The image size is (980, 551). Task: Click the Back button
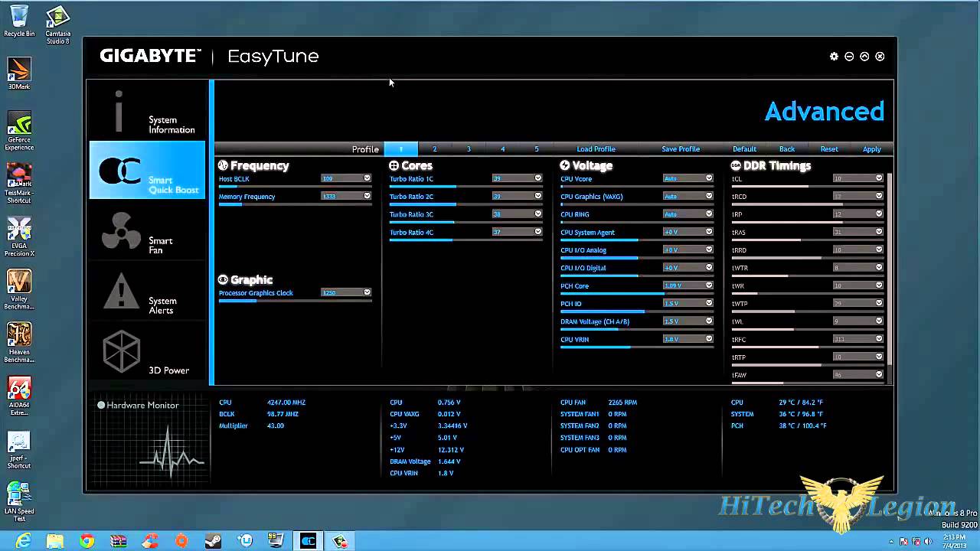click(787, 149)
